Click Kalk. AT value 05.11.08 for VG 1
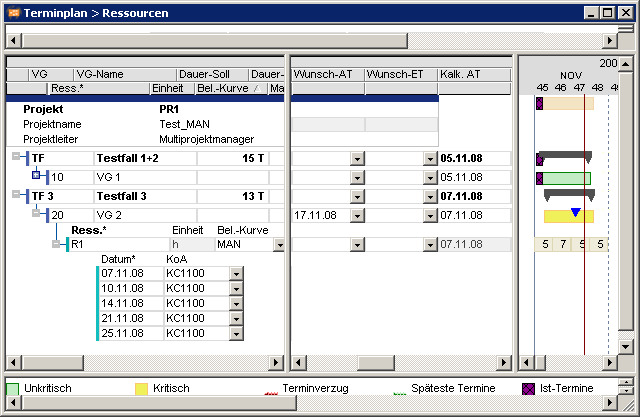The width and height of the screenshot is (640, 417). coord(474,177)
